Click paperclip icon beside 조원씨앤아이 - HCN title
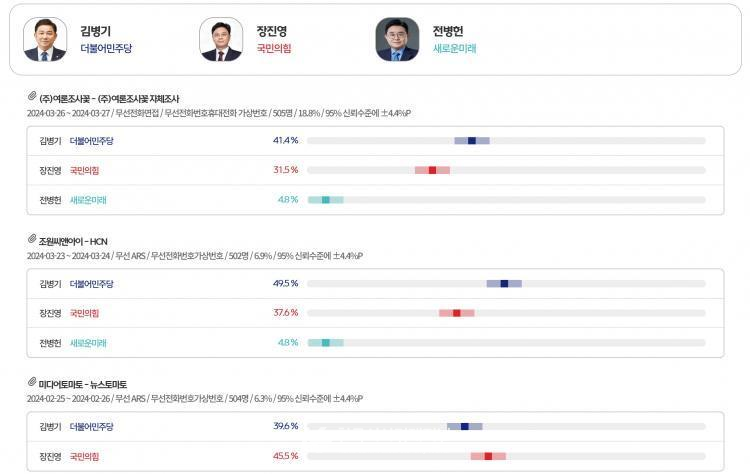This screenshot has width=750, height=474. pyautogui.click(x=32, y=239)
